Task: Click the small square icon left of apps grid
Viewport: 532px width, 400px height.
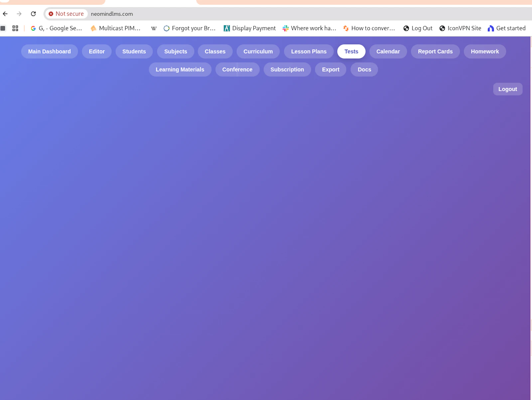Action: click(3, 28)
